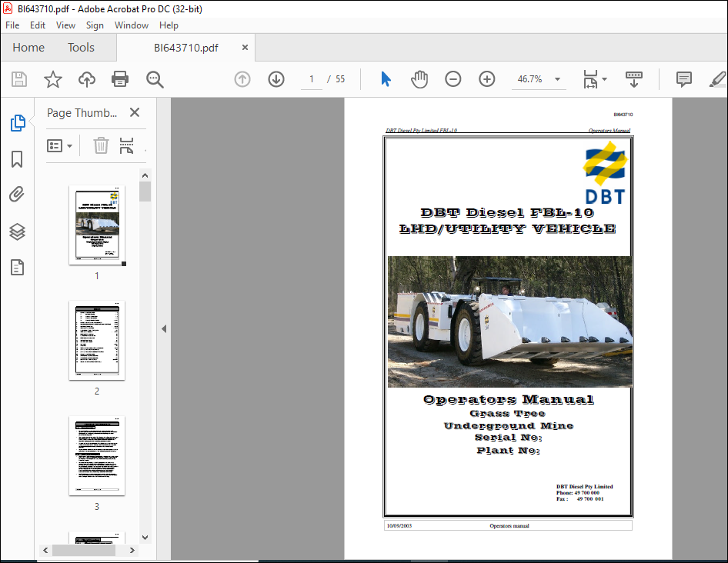The image size is (728, 563).
Task: Delete the selected page with the trash icon
Action: tap(101, 145)
